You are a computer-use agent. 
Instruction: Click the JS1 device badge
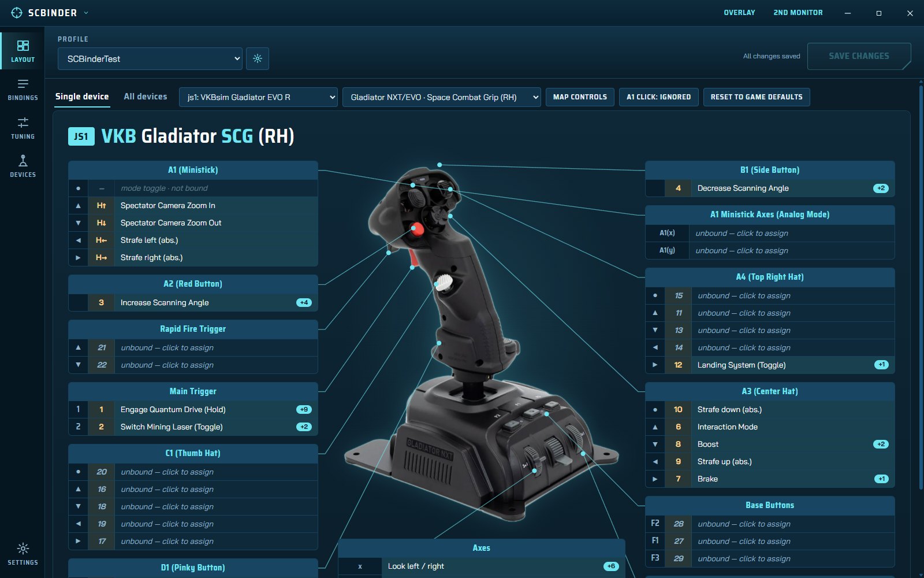pyautogui.click(x=81, y=136)
